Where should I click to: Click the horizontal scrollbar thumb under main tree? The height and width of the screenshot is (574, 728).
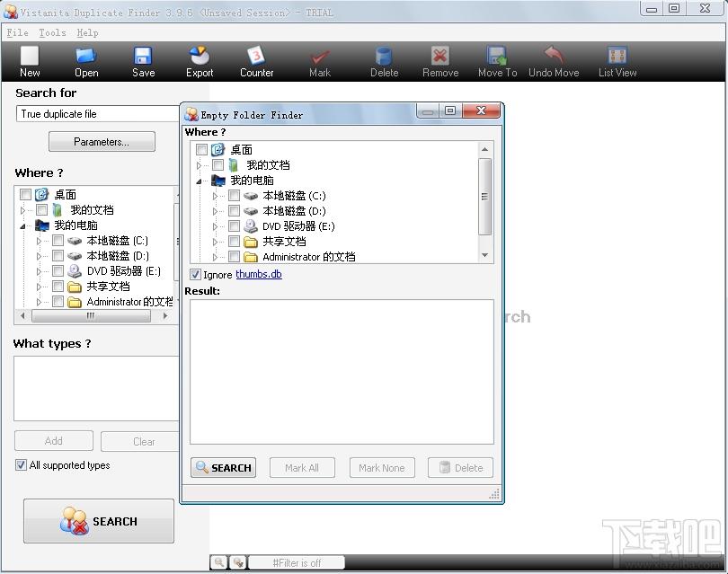tap(91, 315)
